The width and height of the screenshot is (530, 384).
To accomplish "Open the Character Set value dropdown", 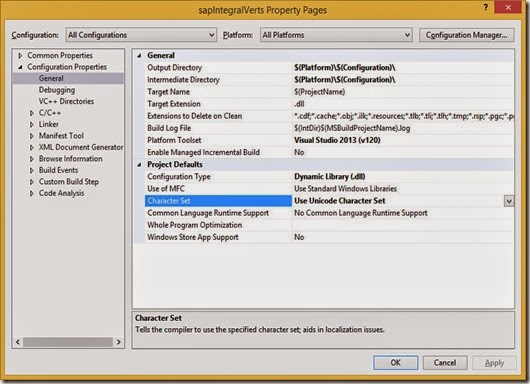I will coord(509,201).
